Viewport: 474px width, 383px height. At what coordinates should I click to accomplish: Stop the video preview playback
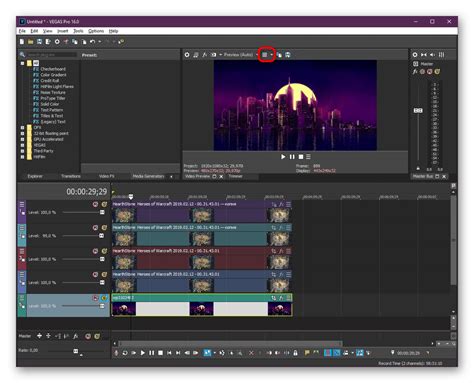[x=301, y=157]
